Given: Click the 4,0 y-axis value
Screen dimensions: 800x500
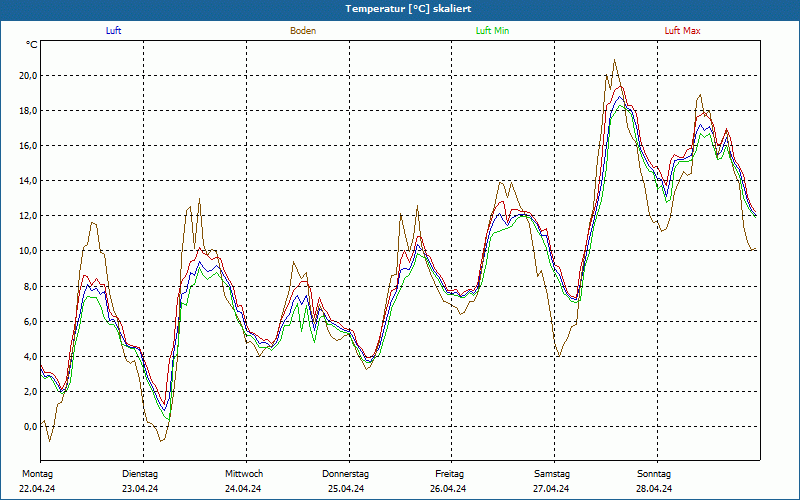Looking at the screenshot, I should click(x=30, y=357).
